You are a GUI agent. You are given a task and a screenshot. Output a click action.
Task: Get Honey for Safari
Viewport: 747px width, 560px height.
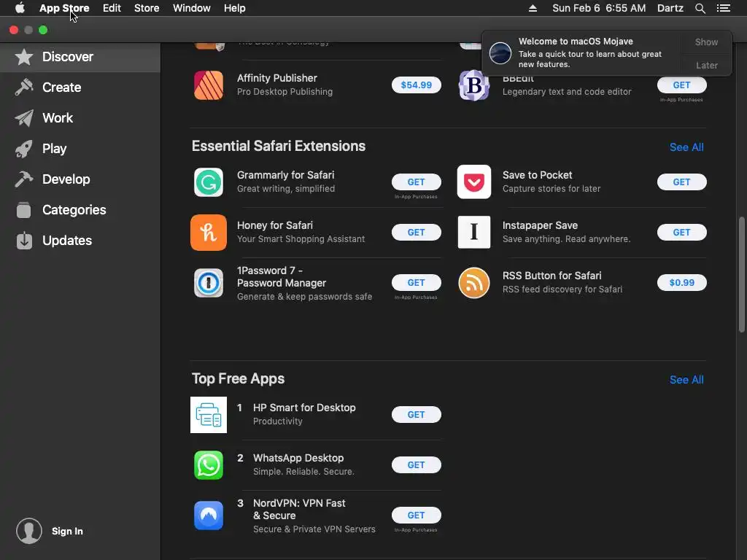(x=417, y=233)
